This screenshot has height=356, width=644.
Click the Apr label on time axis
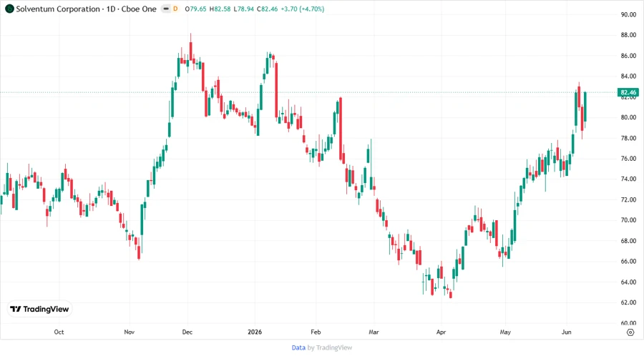pyautogui.click(x=441, y=332)
